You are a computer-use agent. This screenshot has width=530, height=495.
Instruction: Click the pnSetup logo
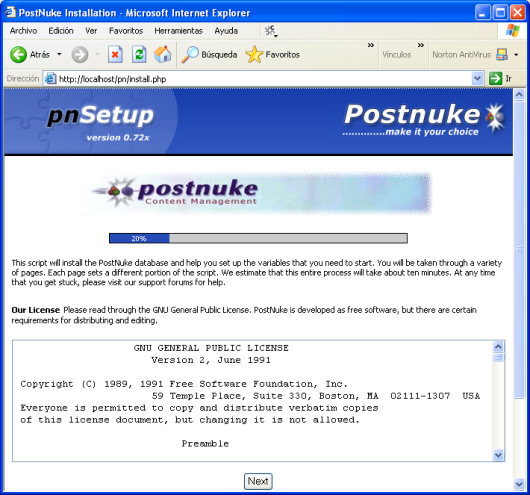(x=100, y=116)
